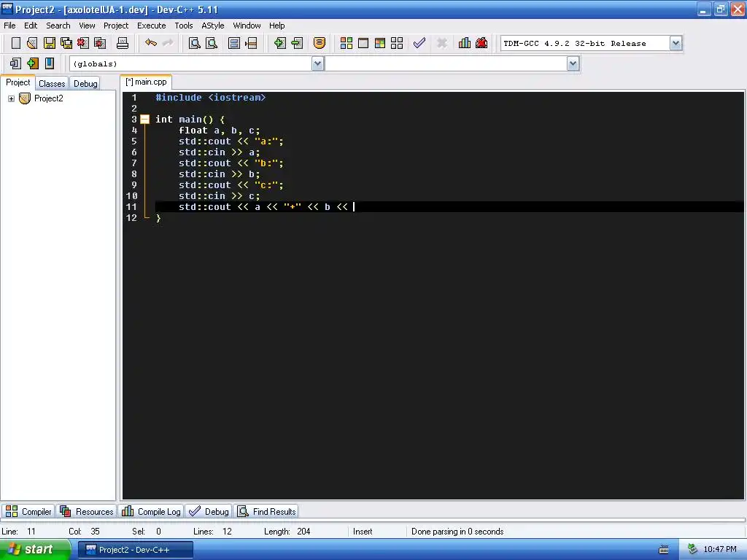
Task: Open the Find Results bottom tab
Action: (267, 511)
